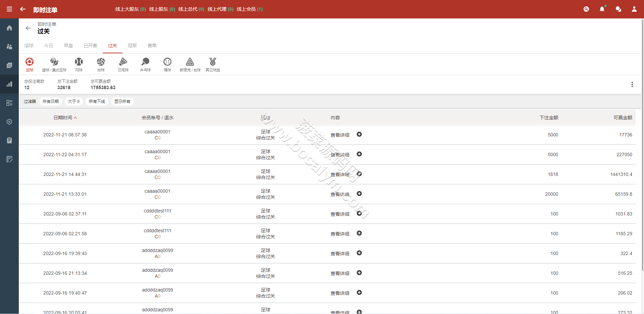Screen dimensions: 644x314
Task: Expand details for the 04:31:17 bet row
Action: 359,154
